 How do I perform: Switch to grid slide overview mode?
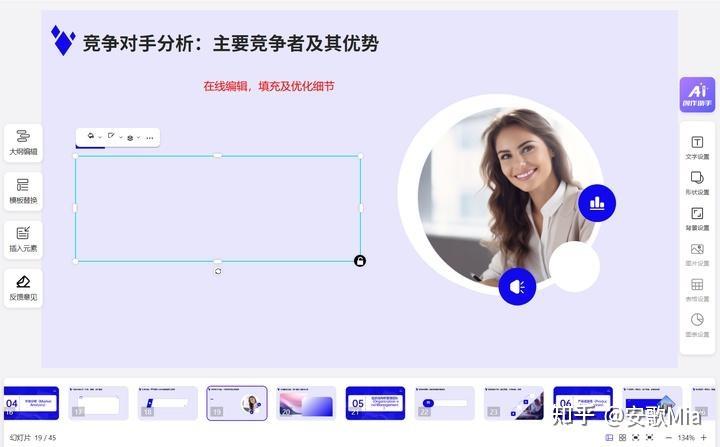click(x=622, y=437)
